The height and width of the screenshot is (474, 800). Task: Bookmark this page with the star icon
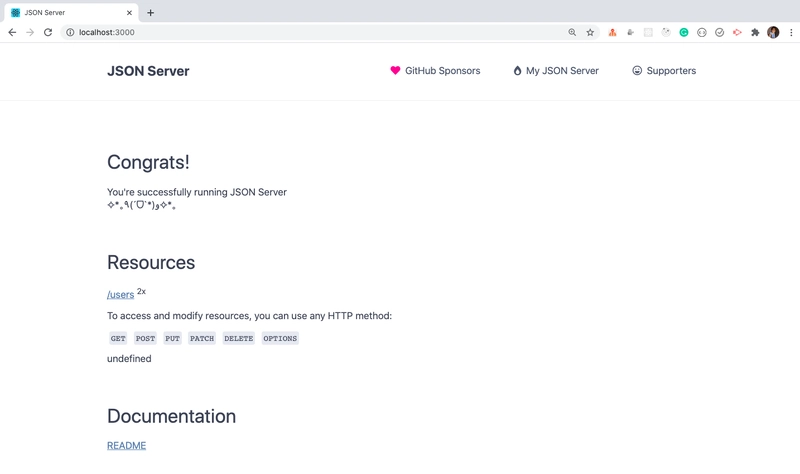(590, 32)
